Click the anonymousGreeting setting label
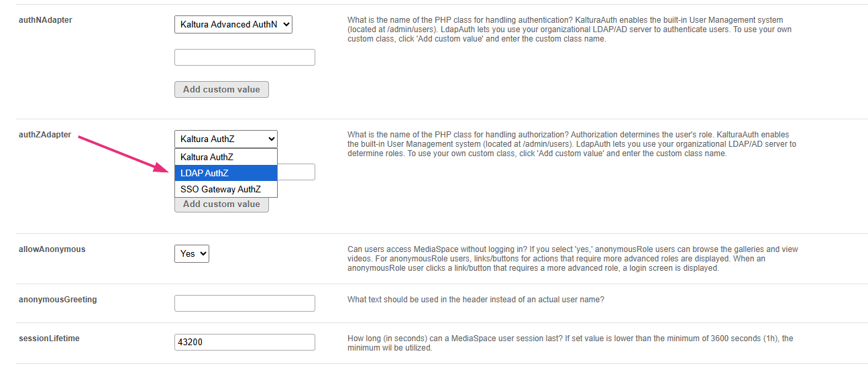868x368 pixels. [58, 300]
